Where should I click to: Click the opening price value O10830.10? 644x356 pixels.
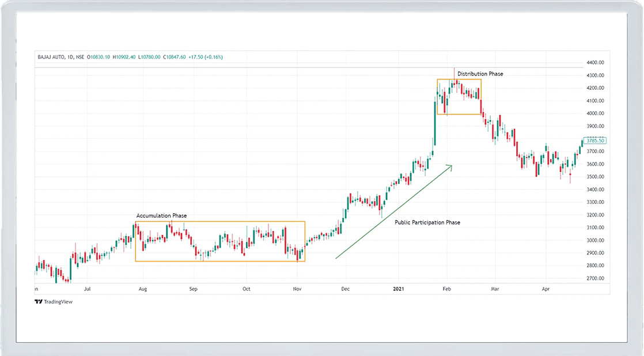(99, 57)
